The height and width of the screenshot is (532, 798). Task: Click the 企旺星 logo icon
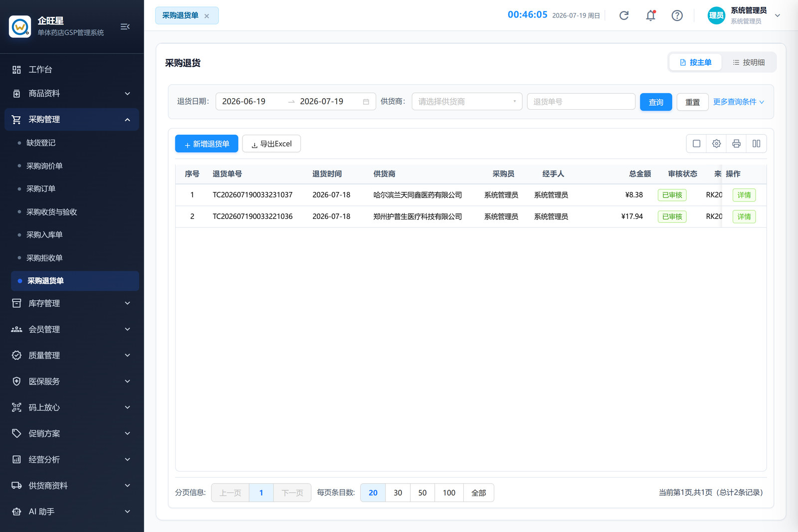pyautogui.click(x=20, y=26)
